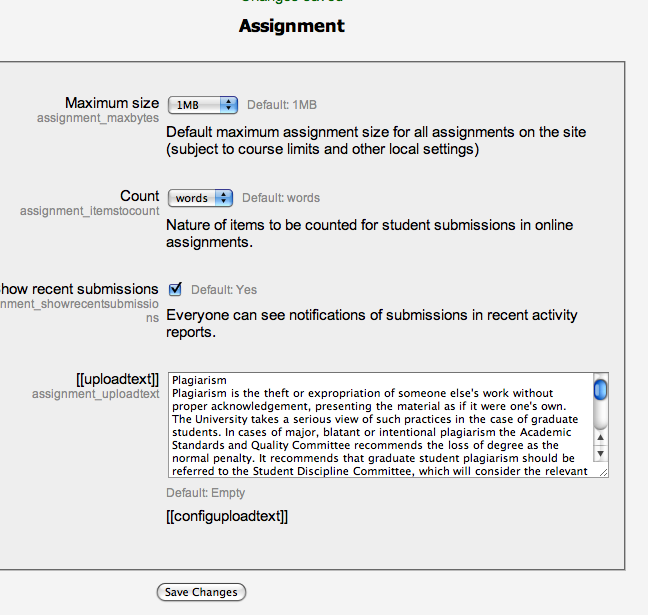Click the textarea resize grip corner
This screenshot has height=615, width=648.
(x=603, y=472)
